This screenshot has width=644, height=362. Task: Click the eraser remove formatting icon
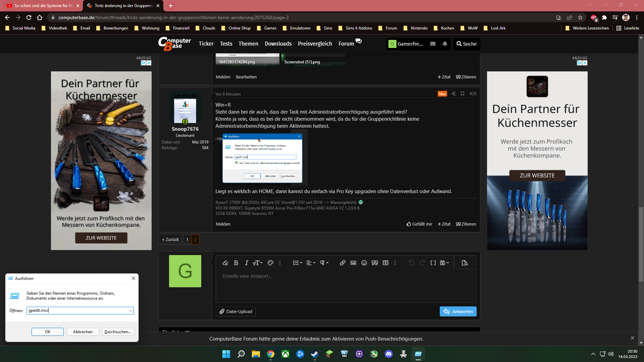(225, 263)
